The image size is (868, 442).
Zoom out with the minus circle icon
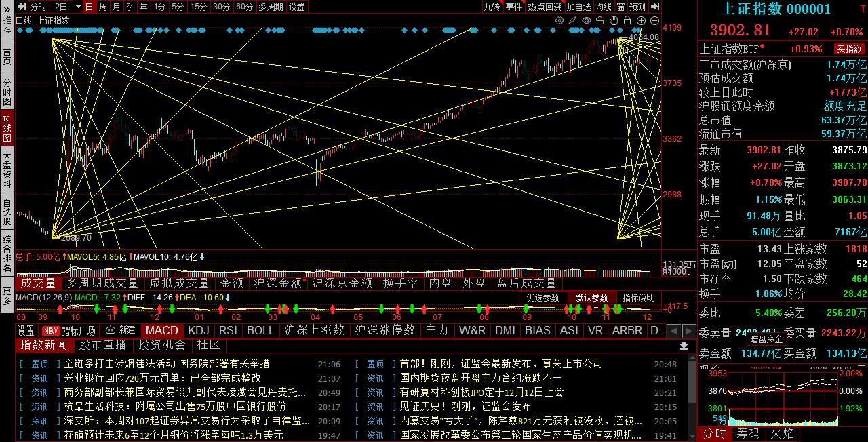(654, 20)
